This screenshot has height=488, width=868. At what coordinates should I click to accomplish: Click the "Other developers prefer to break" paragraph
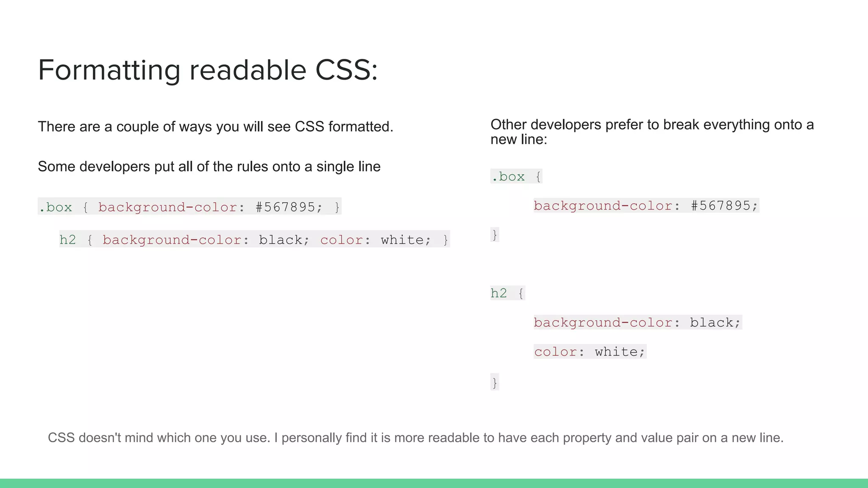(x=652, y=132)
